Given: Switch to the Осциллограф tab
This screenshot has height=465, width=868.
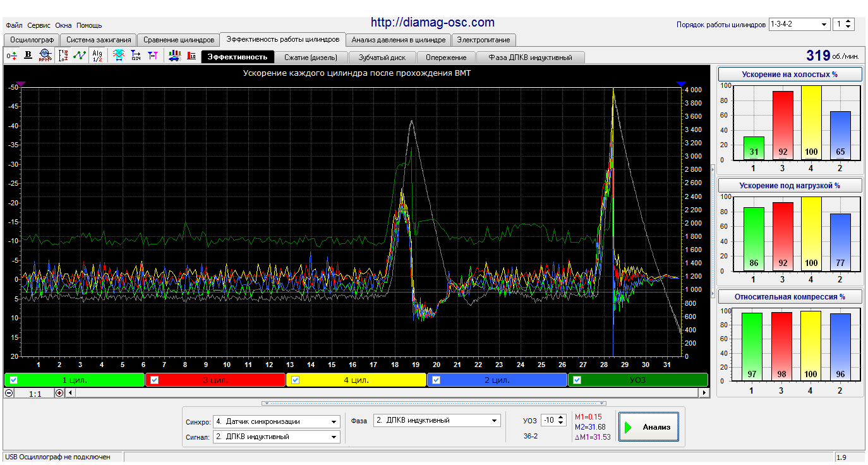Looking at the screenshot, I should [x=31, y=40].
